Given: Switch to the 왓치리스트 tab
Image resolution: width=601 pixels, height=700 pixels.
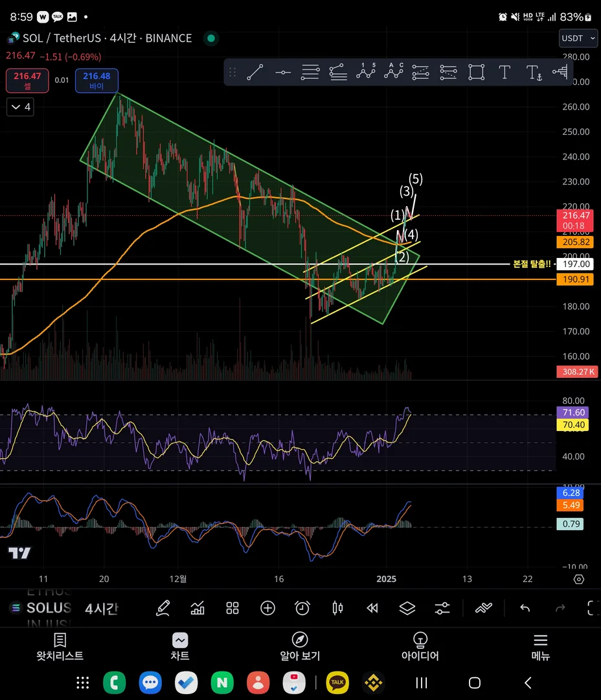Looking at the screenshot, I should (x=60, y=647).
